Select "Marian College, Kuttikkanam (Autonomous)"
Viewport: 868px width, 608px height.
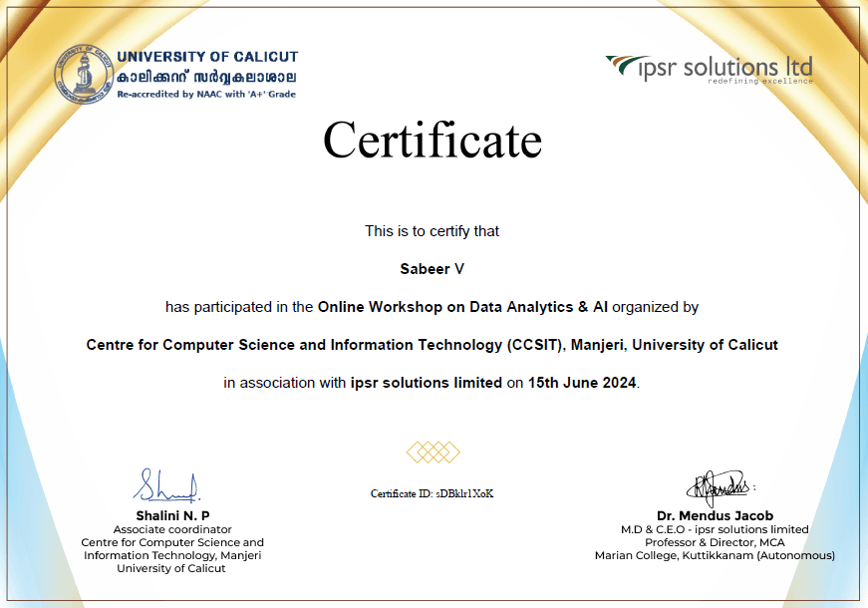tap(715, 555)
